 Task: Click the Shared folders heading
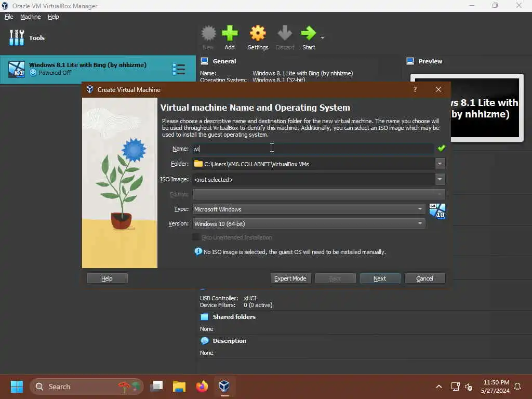[234, 317]
